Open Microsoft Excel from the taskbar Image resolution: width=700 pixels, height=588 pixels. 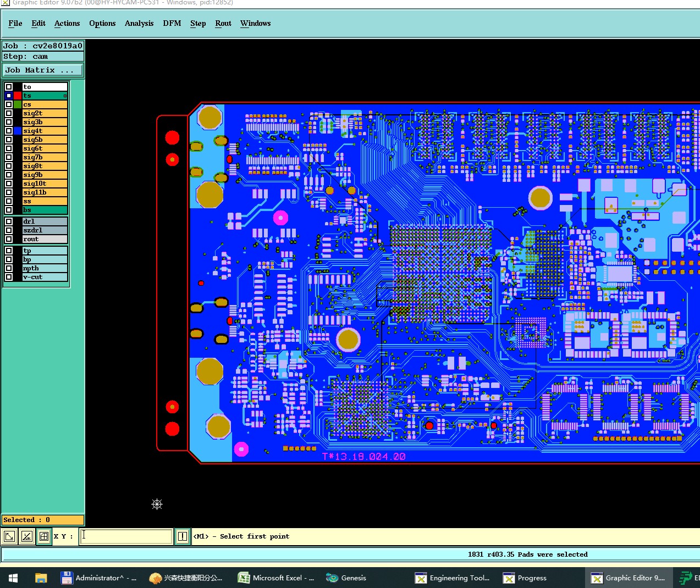click(x=276, y=578)
